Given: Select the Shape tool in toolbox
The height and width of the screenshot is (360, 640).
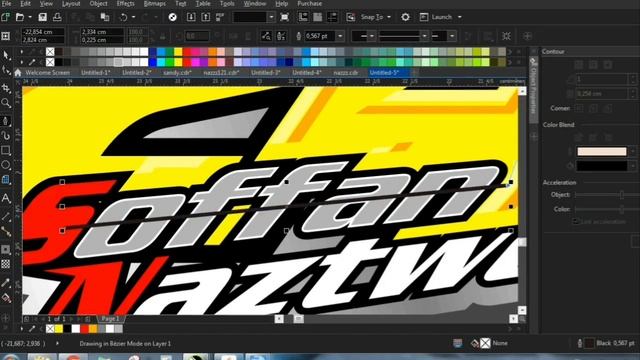Looking at the screenshot, I should pos(6,70).
